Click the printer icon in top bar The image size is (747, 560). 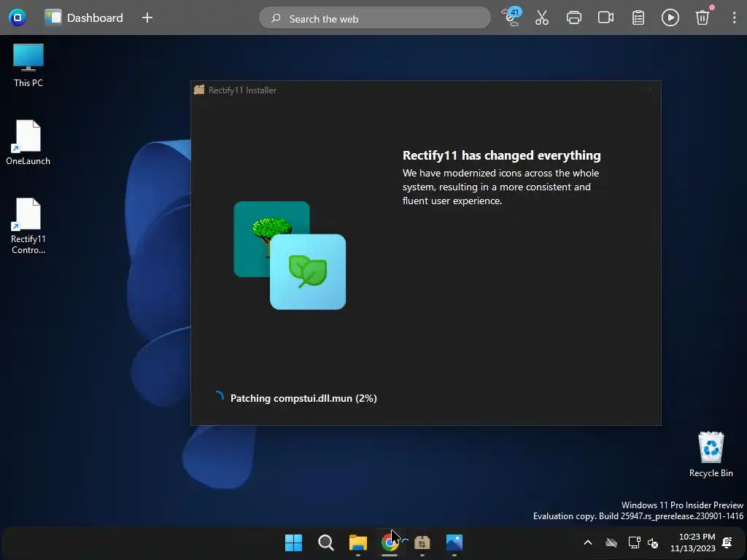point(573,17)
